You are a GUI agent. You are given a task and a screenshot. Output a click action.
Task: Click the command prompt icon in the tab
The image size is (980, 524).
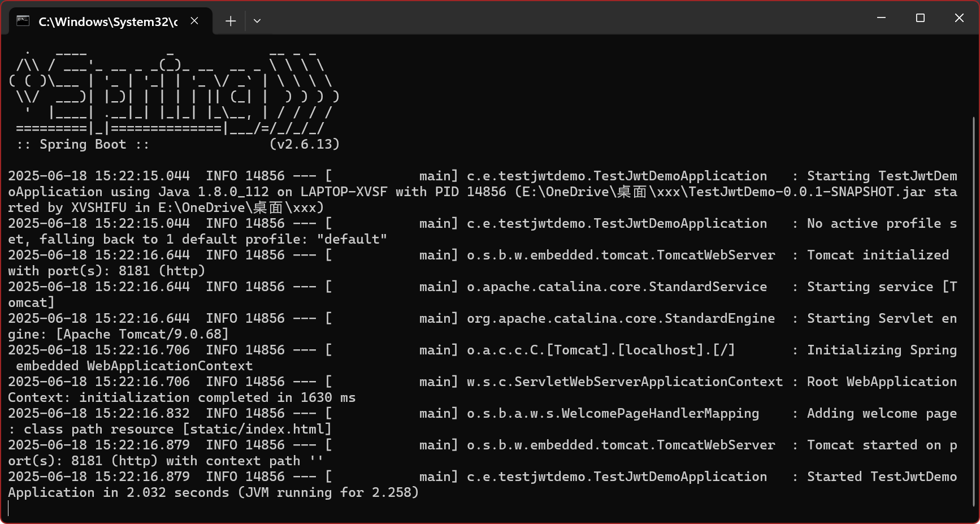pos(23,21)
